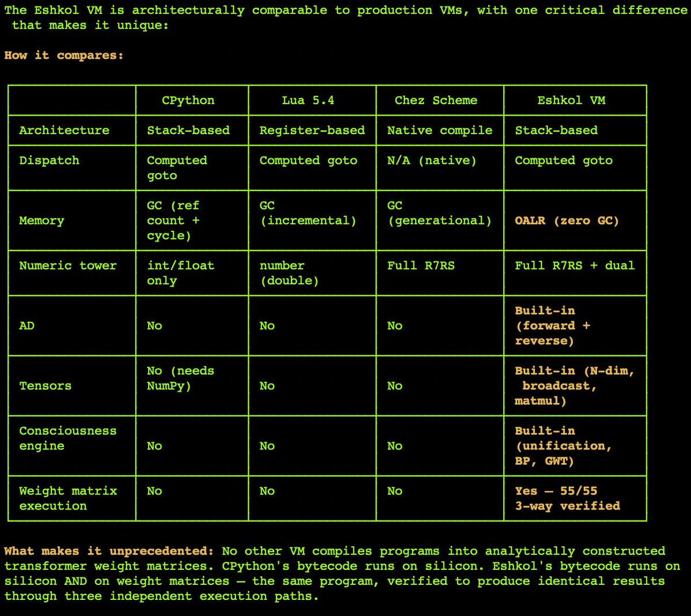Select the 'Built-in (forward + reverse)' cell
Screen dimensions: 691x616
(x=552, y=326)
